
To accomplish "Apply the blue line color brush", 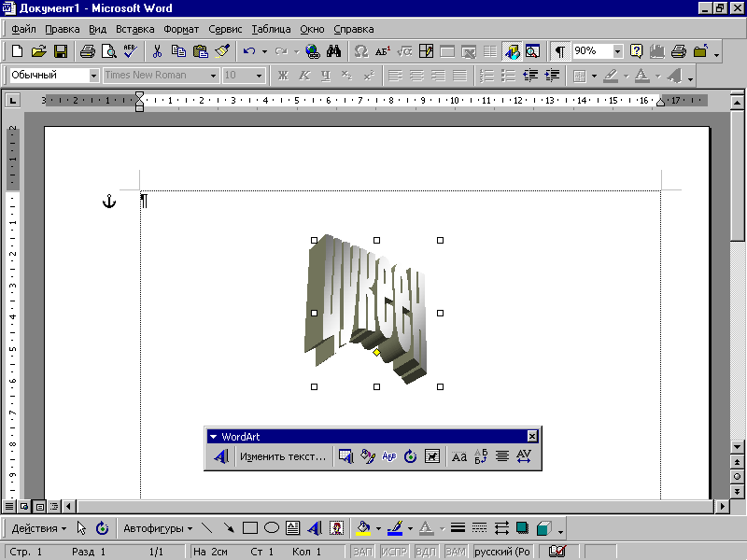I will [395, 528].
